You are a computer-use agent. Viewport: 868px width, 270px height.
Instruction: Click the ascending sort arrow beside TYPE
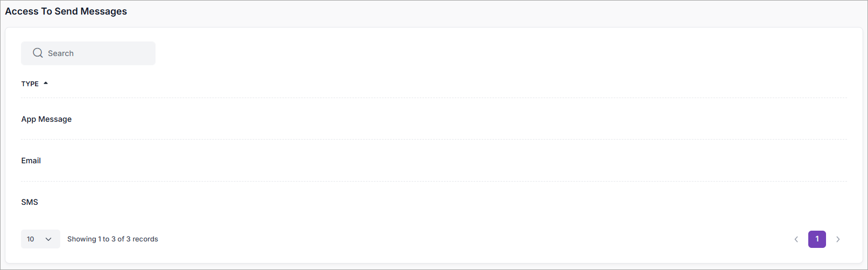coord(46,83)
